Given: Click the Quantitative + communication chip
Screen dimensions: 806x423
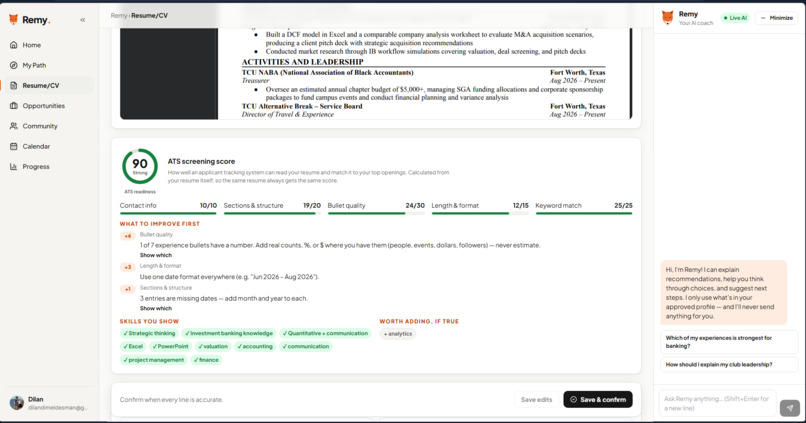Looking at the screenshot, I should point(325,334).
